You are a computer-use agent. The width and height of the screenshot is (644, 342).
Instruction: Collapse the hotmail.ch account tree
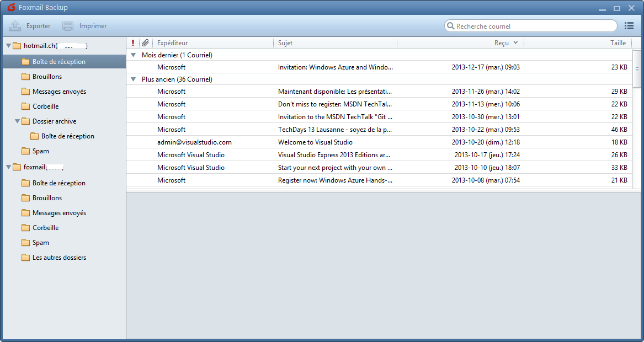(x=8, y=46)
